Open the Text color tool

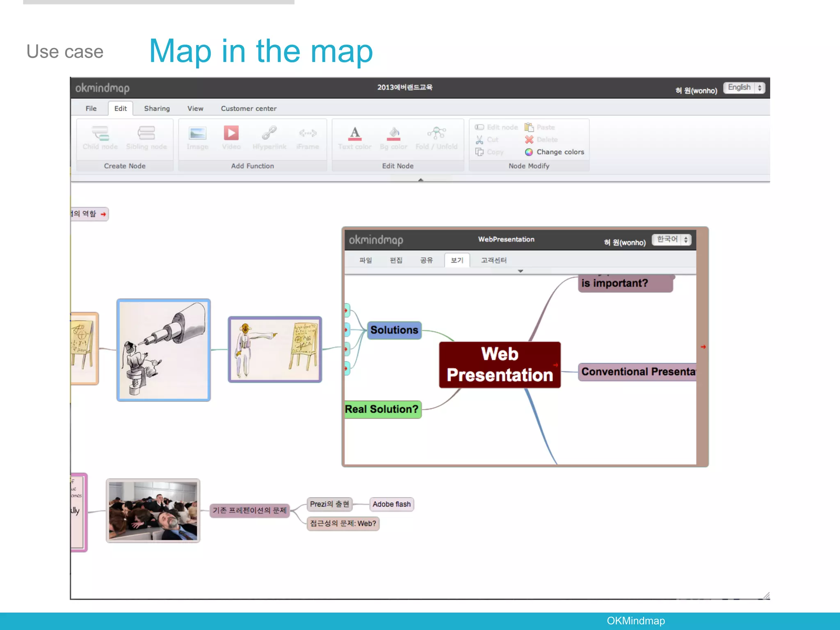pos(355,133)
